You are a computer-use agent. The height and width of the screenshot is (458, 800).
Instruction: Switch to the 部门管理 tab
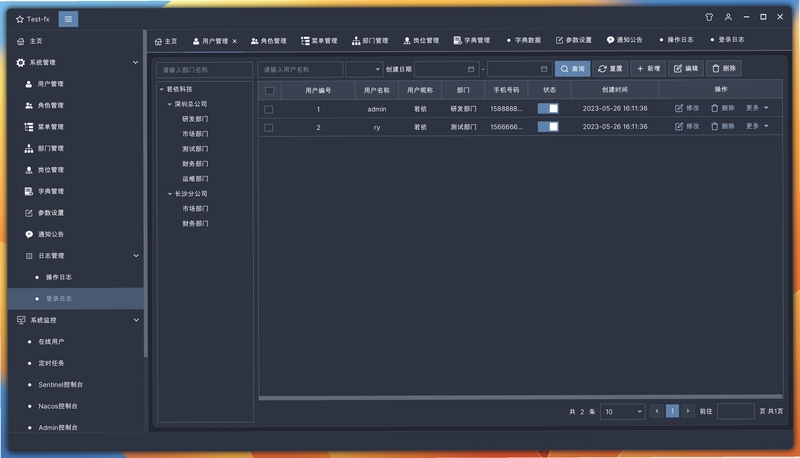point(370,41)
